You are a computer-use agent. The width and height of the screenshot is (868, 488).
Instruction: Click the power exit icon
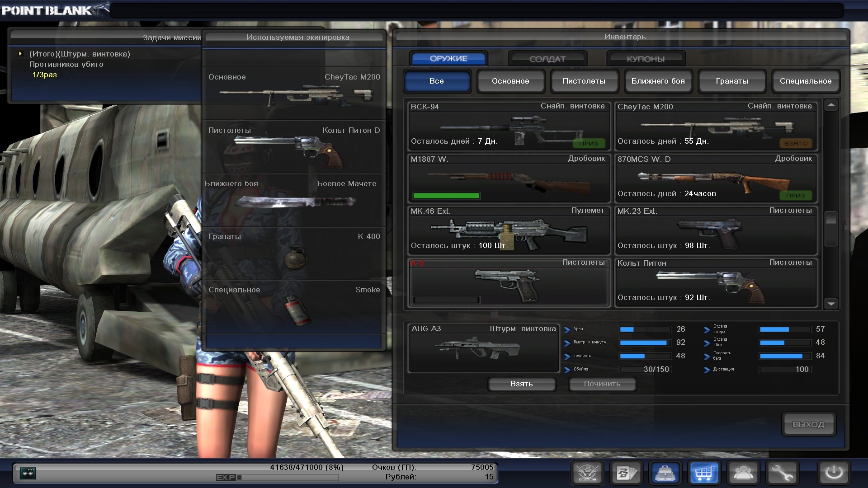click(x=834, y=473)
